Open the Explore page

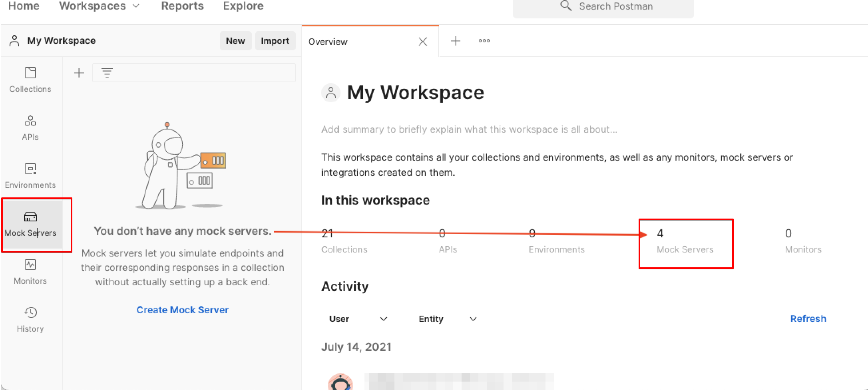(243, 6)
